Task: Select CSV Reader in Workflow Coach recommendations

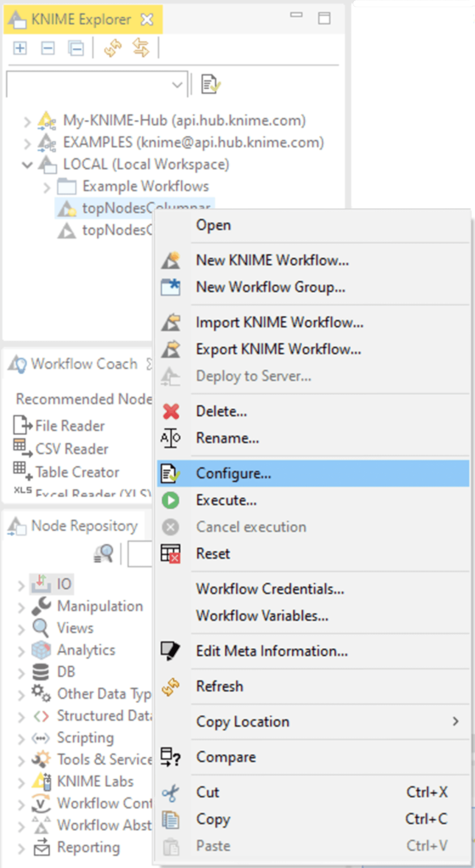Action: point(72,449)
